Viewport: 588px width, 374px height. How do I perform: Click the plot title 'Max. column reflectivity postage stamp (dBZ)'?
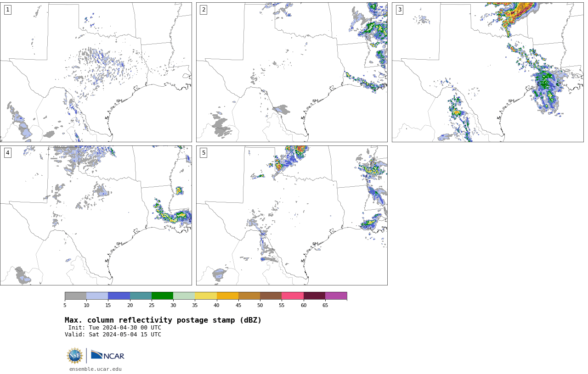click(x=163, y=320)
